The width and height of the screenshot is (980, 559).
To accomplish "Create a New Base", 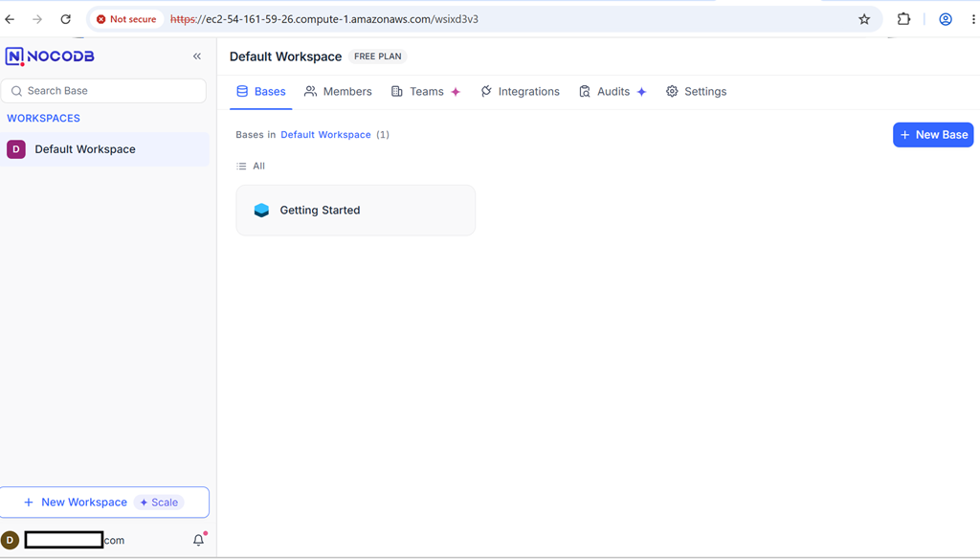I will (x=933, y=135).
